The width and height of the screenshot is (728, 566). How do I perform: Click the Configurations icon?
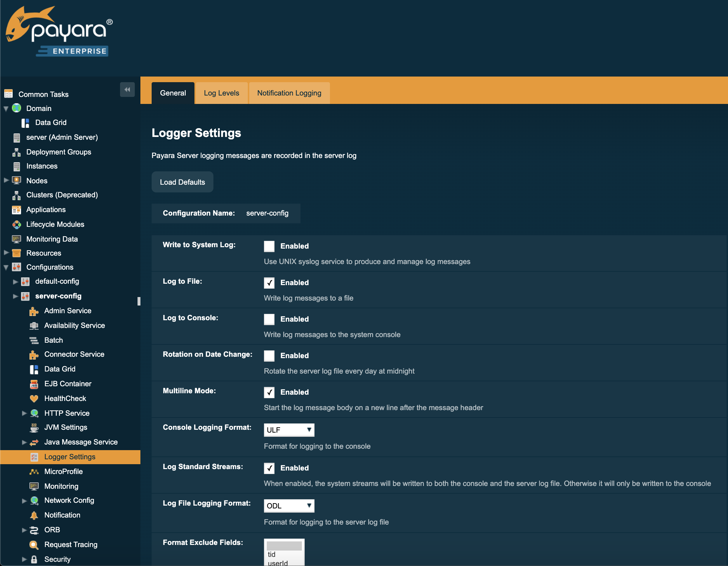coord(16,267)
